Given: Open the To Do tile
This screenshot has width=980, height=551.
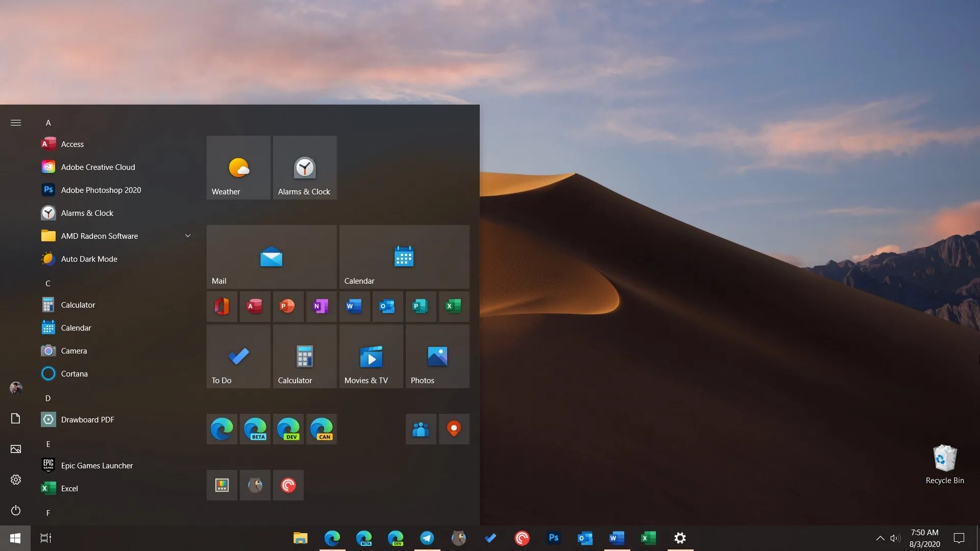Looking at the screenshot, I should click(x=238, y=357).
